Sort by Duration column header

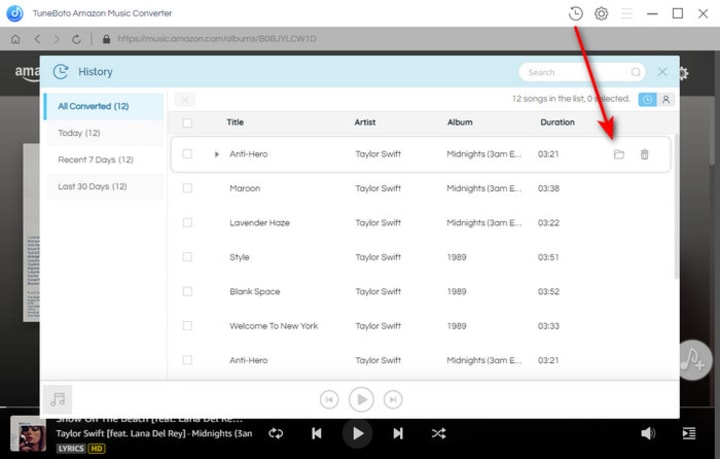557,122
